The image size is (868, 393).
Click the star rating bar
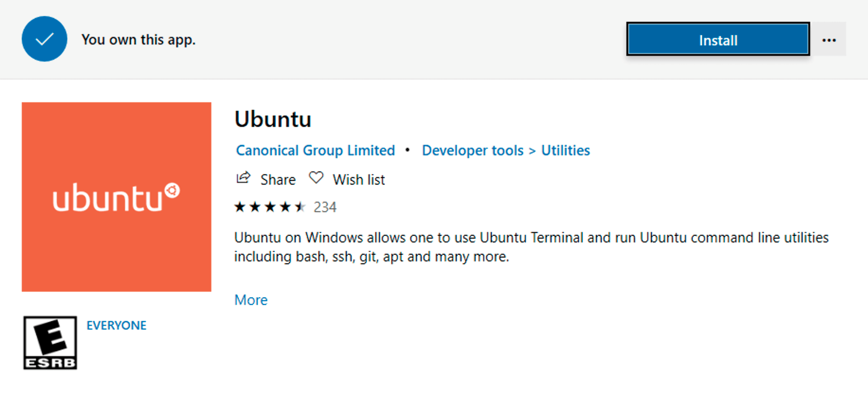[269, 206]
